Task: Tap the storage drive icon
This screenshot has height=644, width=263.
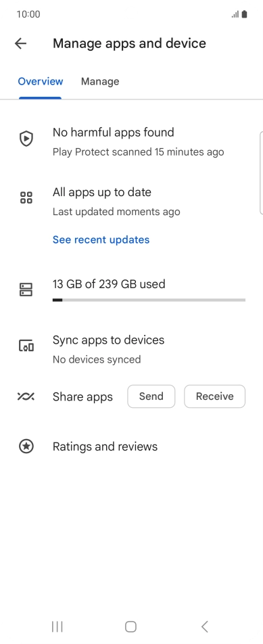Action: click(x=26, y=290)
